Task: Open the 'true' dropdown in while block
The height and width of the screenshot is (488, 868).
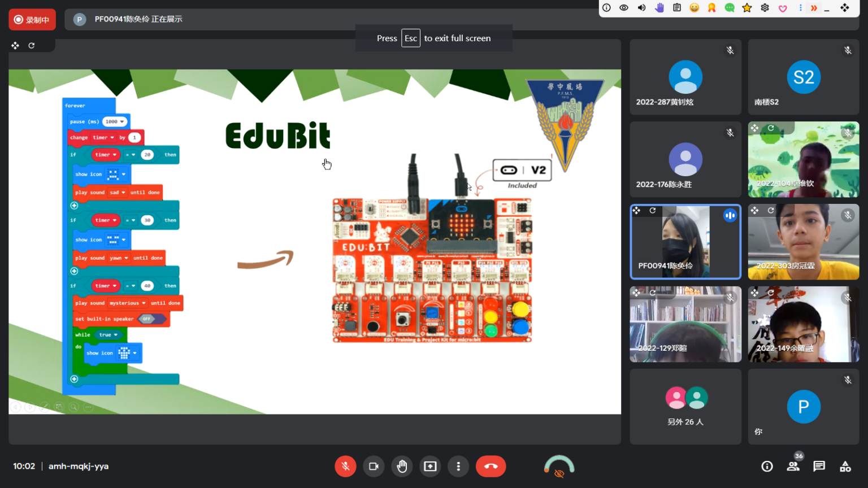Action: pos(108,335)
